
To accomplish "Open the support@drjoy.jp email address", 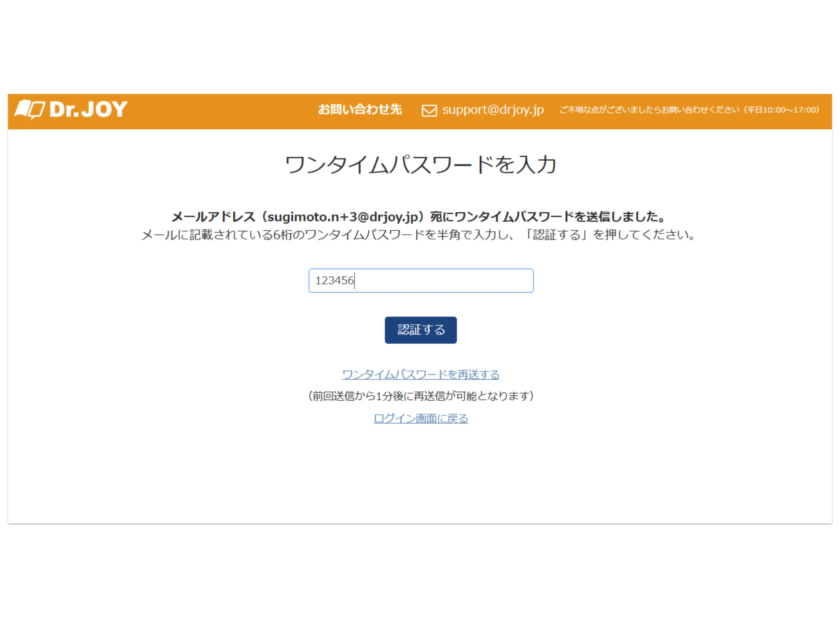I will 493,110.
